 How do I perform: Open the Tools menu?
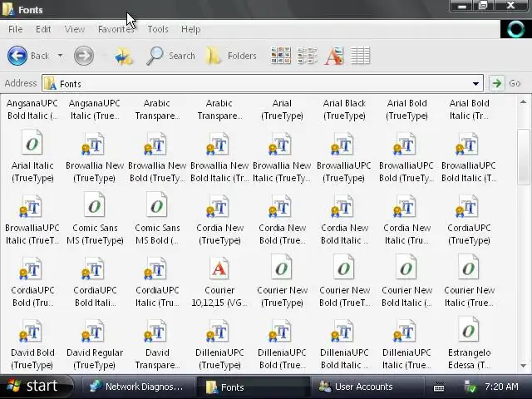(x=158, y=29)
